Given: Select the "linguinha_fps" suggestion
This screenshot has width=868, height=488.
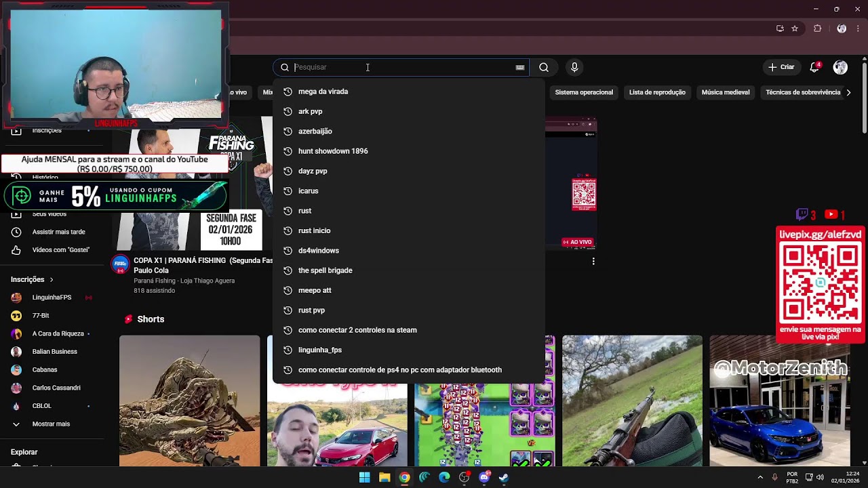Looking at the screenshot, I should [x=409, y=350].
